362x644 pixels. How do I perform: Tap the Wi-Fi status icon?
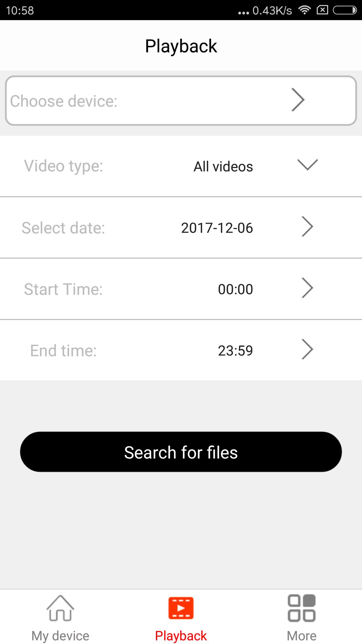[304, 10]
